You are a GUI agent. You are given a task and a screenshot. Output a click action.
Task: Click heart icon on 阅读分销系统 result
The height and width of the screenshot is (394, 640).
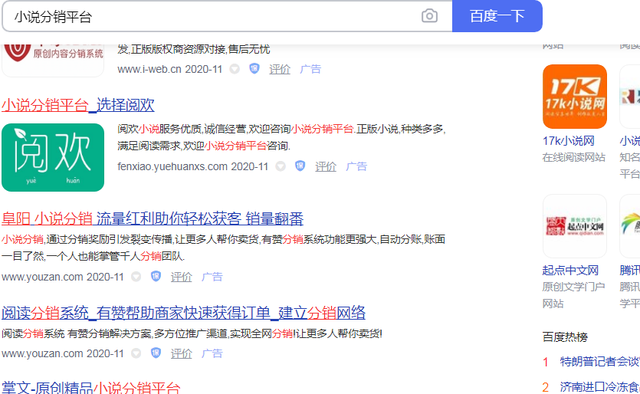tap(136, 353)
